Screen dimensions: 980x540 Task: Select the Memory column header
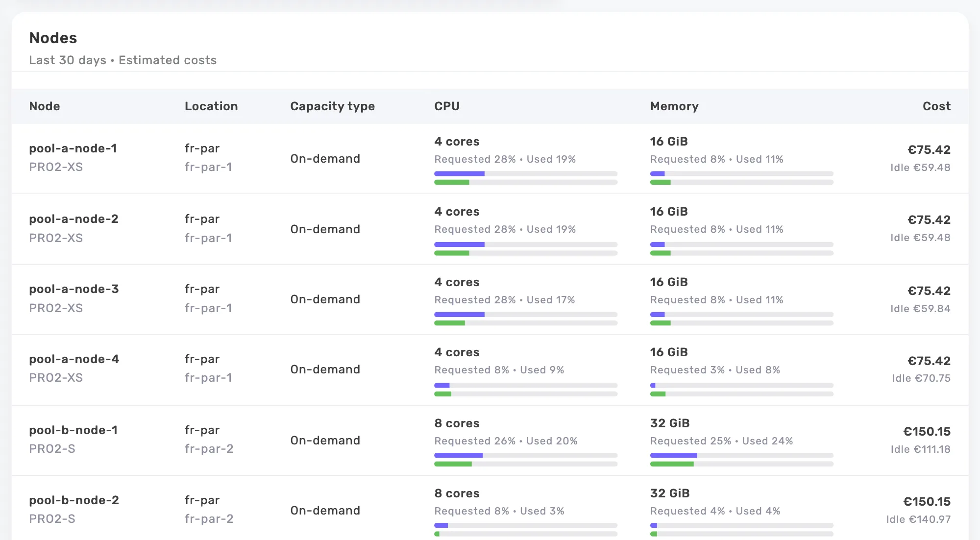click(x=674, y=106)
